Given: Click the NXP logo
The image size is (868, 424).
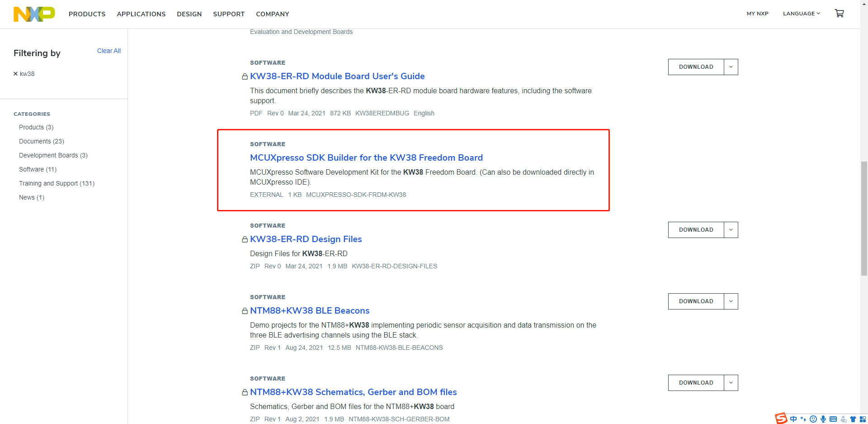Looking at the screenshot, I should 34,14.
